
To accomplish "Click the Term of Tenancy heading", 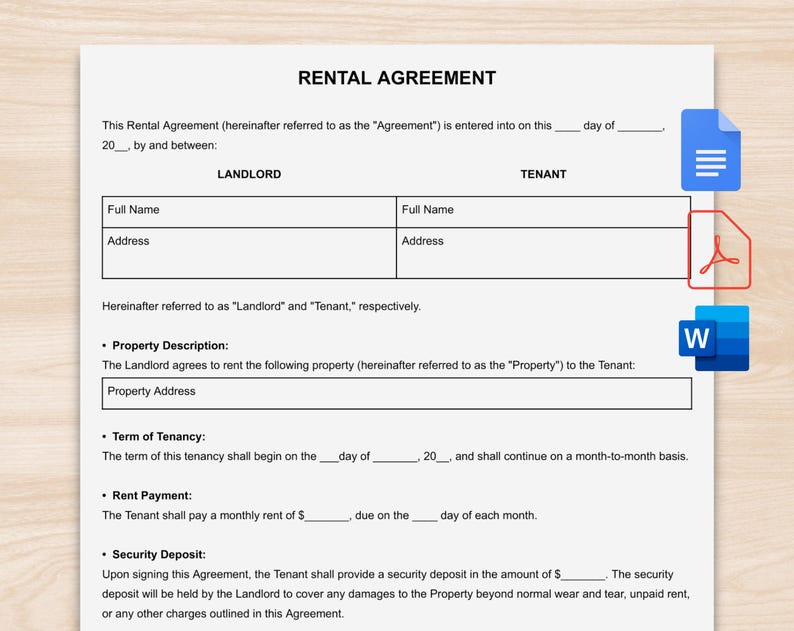I will point(158,437).
